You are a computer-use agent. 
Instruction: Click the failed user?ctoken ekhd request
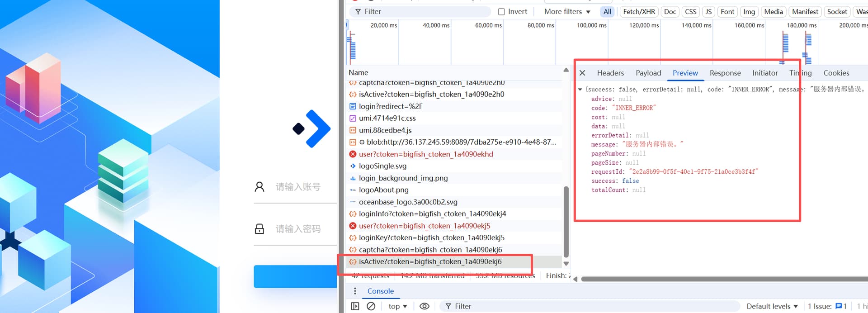tap(425, 154)
